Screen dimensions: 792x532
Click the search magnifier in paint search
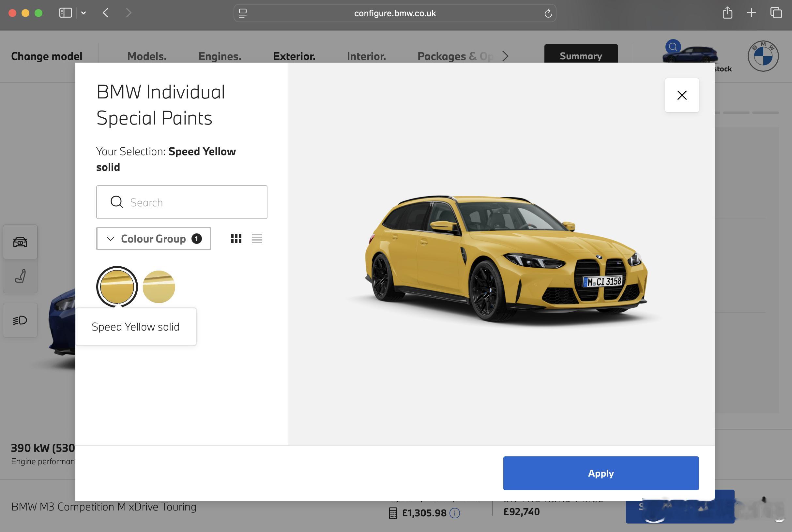click(x=117, y=202)
